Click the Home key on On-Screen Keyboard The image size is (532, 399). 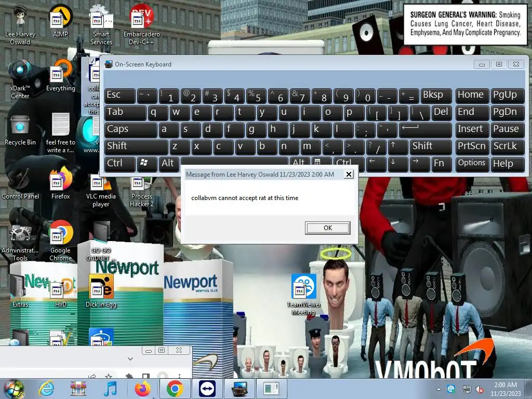[472, 96]
